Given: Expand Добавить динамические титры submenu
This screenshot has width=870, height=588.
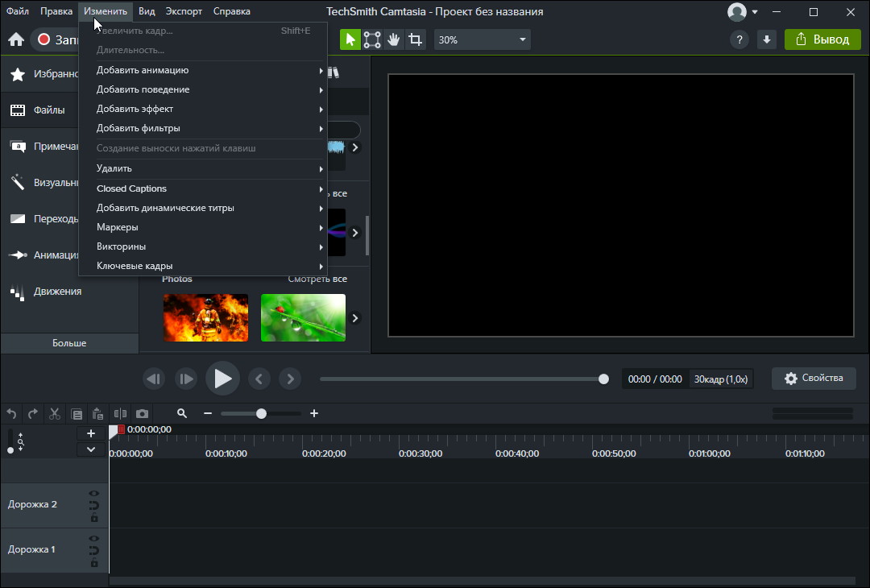Looking at the screenshot, I should (x=203, y=209).
